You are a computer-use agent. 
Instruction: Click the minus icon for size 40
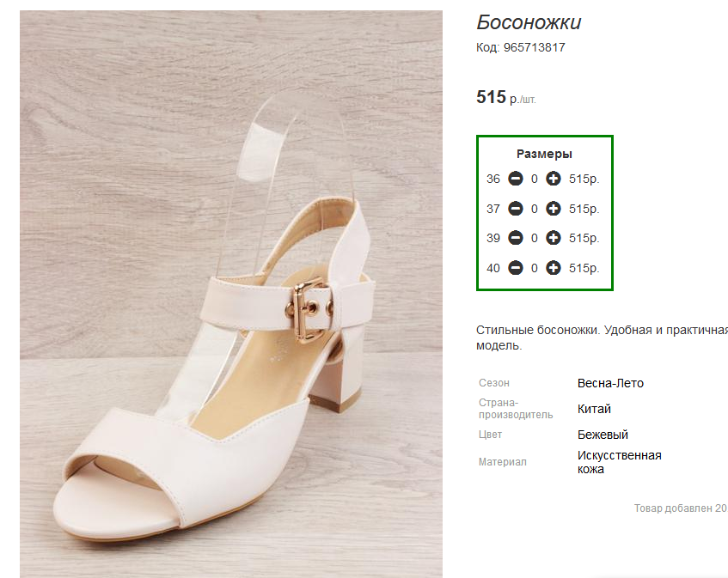click(x=516, y=268)
